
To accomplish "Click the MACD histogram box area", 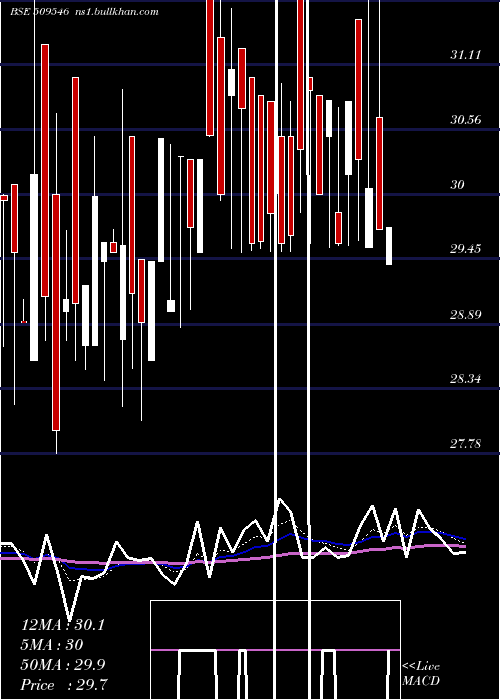I will (x=275, y=650).
